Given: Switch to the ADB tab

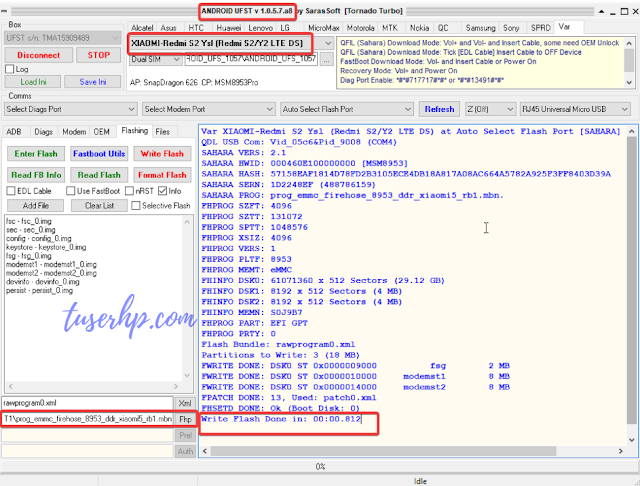Looking at the screenshot, I should tap(13, 132).
